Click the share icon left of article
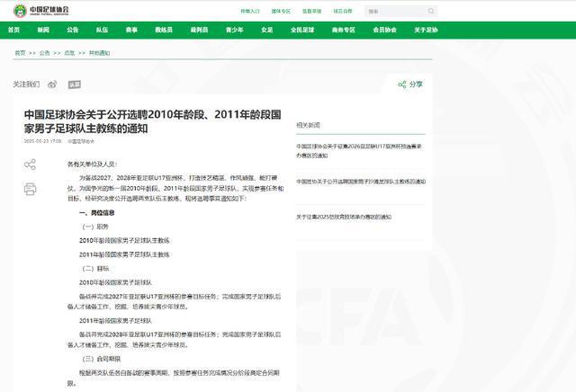Viewport: 576px width, 392px height. [x=30, y=165]
